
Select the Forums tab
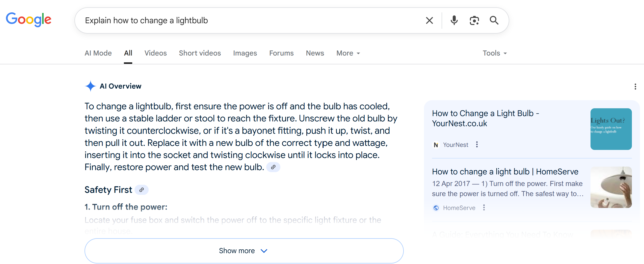click(281, 53)
